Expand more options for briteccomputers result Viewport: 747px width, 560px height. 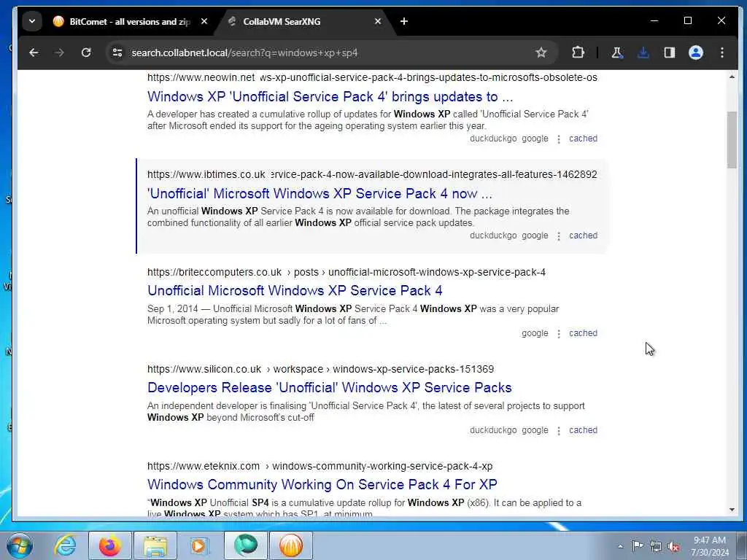coord(559,334)
